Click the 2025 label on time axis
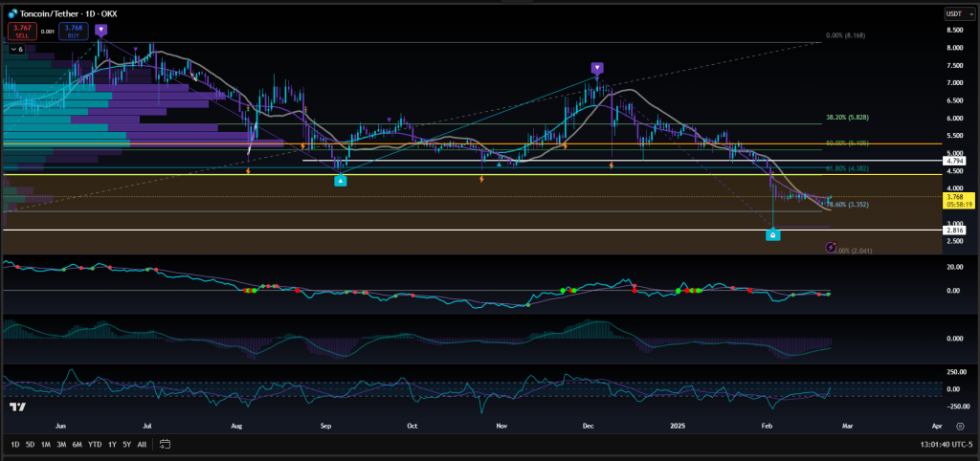The height and width of the screenshot is (461, 980). 678,426
